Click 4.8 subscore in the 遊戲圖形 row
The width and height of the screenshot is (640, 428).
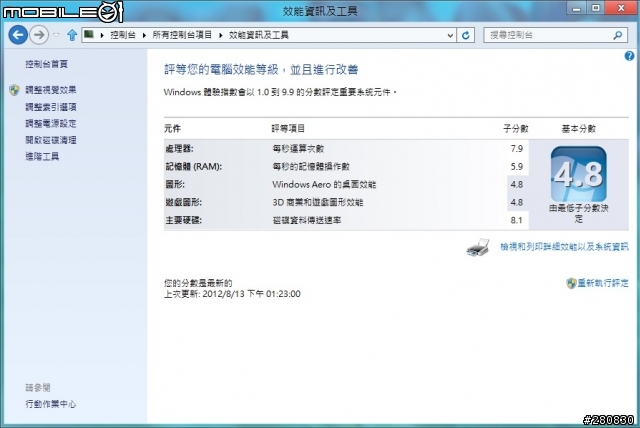click(x=517, y=202)
